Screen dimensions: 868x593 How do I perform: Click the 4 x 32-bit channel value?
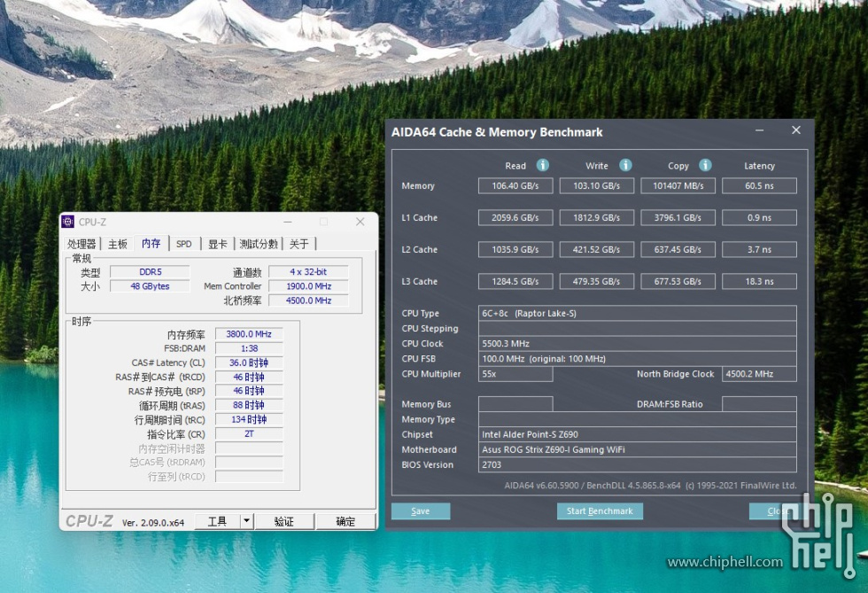308,272
